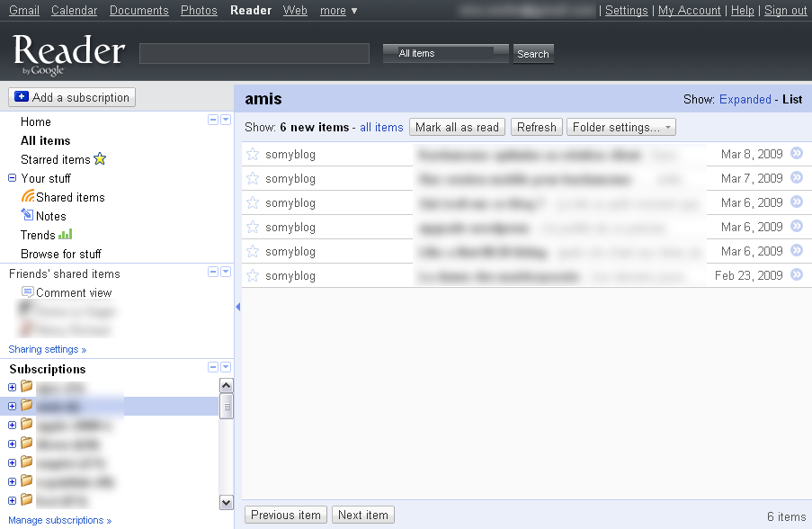Open Browse for stuff

click(61, 254)
